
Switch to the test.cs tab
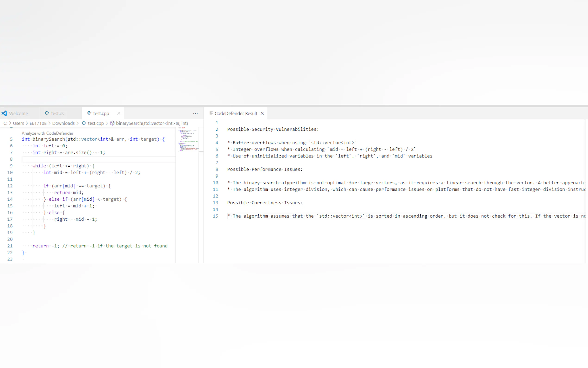[x=57, y=113]
